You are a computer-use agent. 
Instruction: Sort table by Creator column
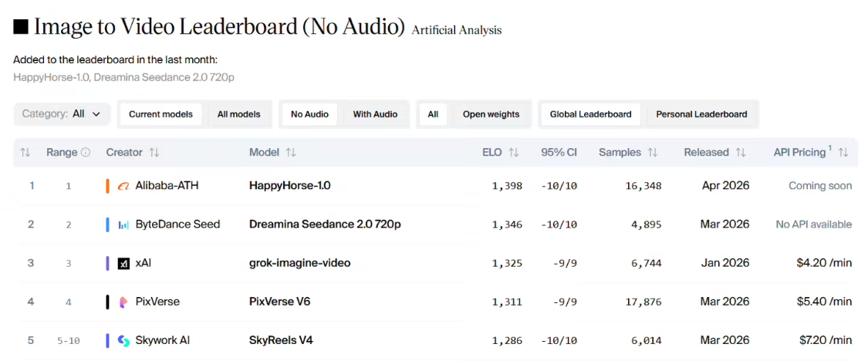(154, 153)
